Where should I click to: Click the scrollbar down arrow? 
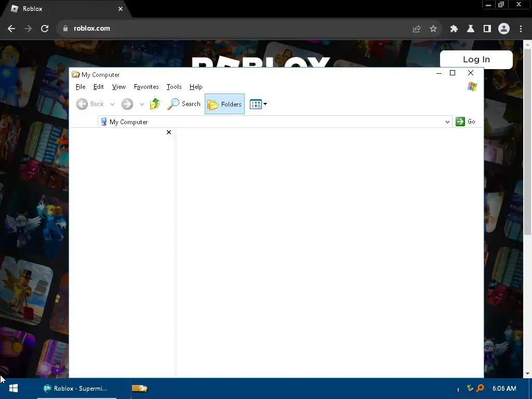pos(527,374)
